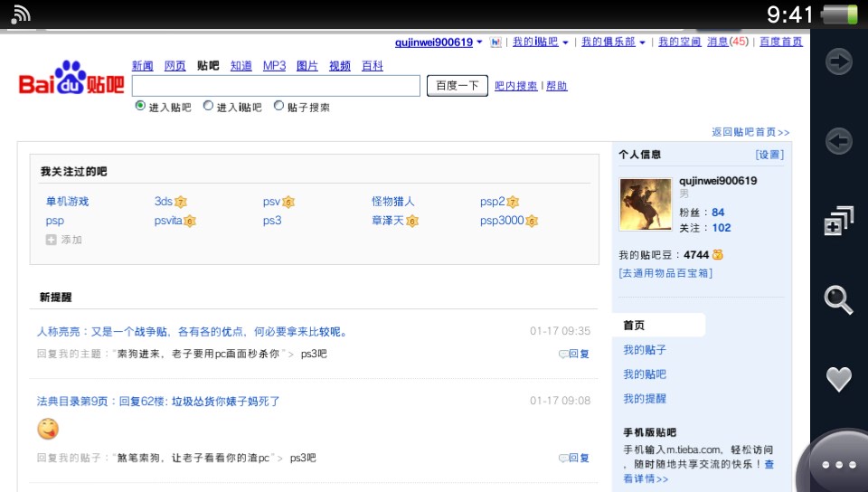868x492 pixels.
Task: Open the 视频 tab
Action: (340, 66)
